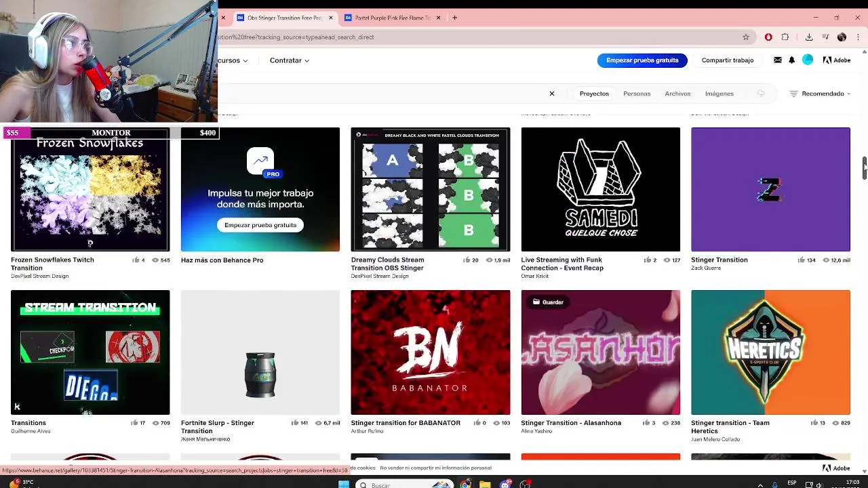The height and width of the screenshot is (488, 868).
Task: Close the Pastel Purple Pink Fire Flame tab
Action: pos(438,18)
